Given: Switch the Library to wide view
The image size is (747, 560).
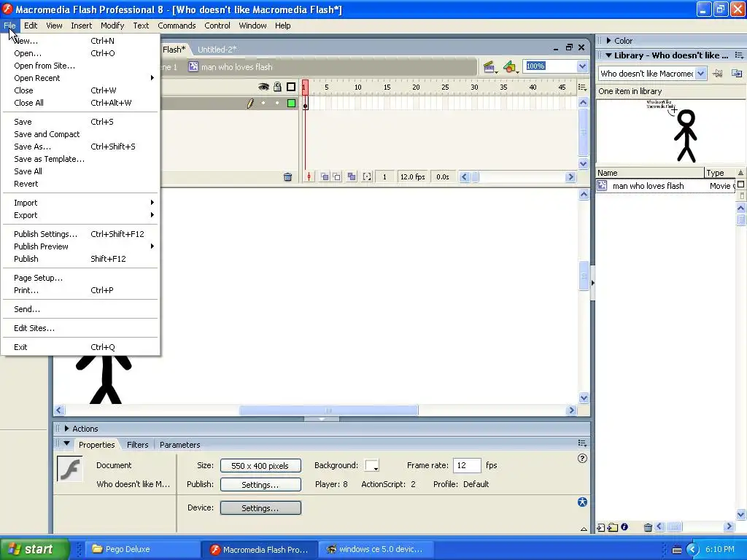Looking at the screenshot, I should (x=741, y=184).
